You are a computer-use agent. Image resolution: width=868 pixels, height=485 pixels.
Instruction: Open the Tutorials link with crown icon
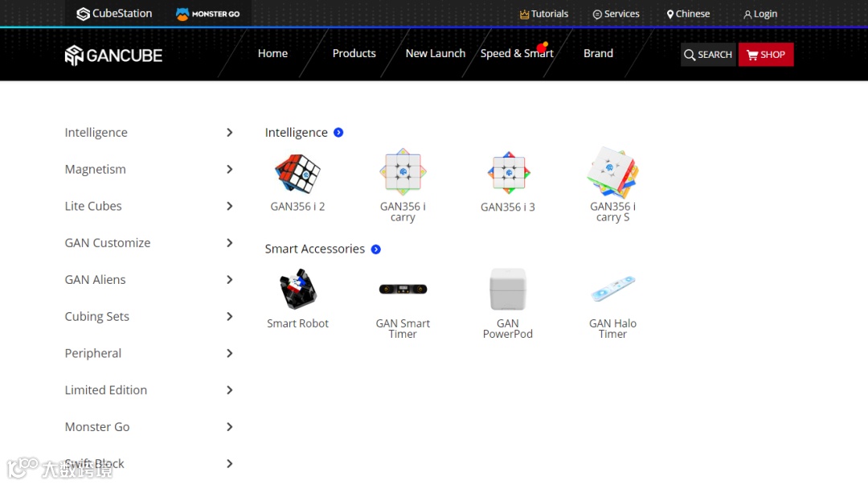[543, 14]
